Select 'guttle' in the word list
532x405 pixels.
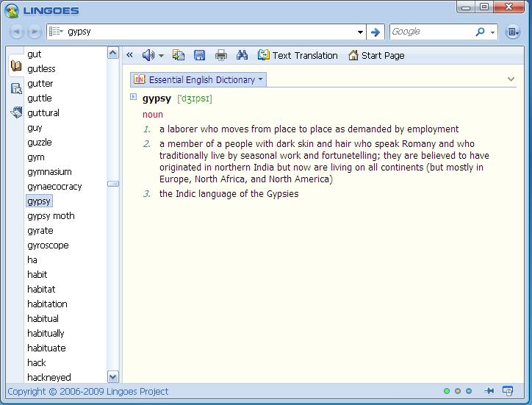coord(40,98)
